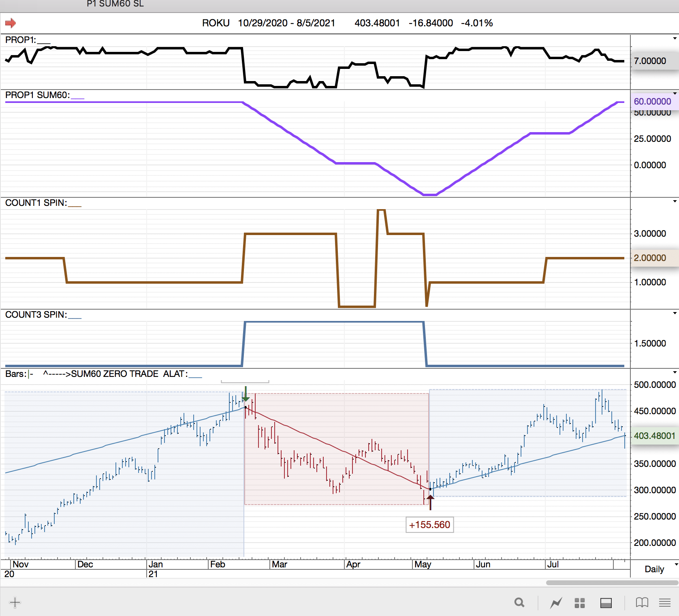Click the split panel icon in the bottom toolbar
This screenshot has height=616, width=679.
pyautogui.click(x=606, y=603)
